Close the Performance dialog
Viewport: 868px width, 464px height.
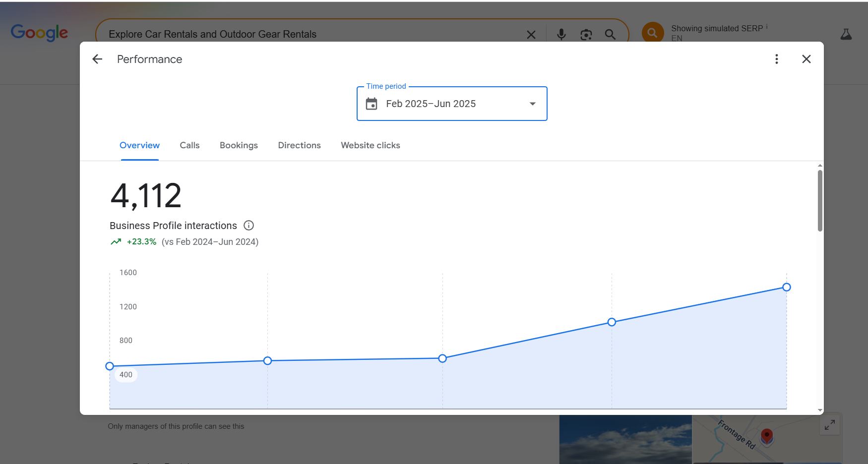coord(806,59)
